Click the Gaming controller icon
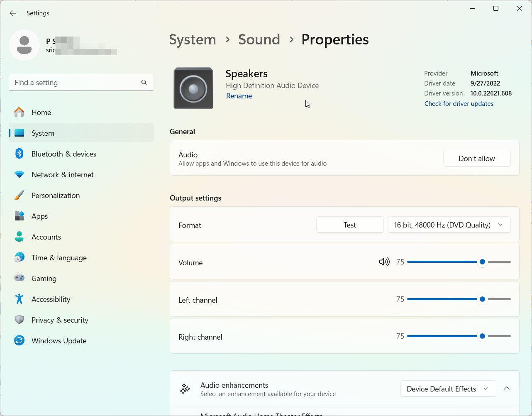This screenshot has width=532, height=416. pyautogui.click(x=19, y=278)
